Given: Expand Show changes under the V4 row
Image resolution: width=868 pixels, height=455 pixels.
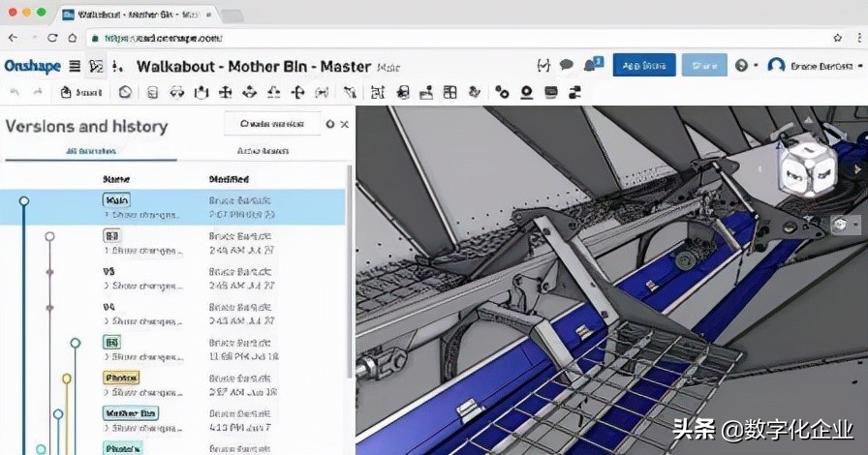Looking at the screenshot, I should (x=143, y=321).
